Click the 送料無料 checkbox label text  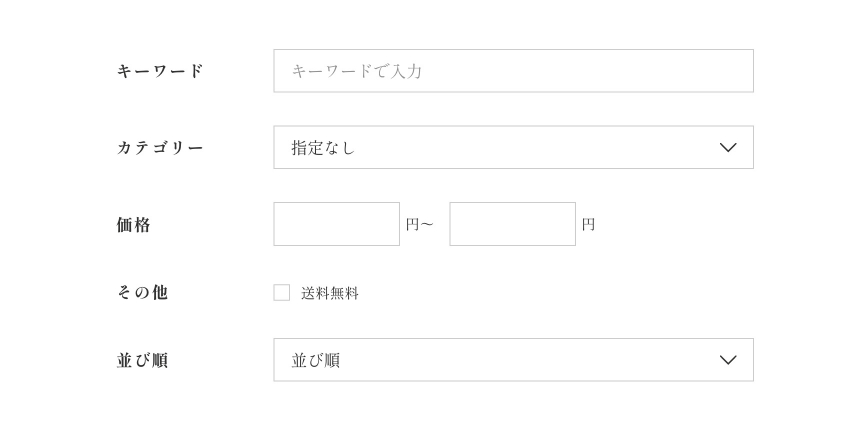[x=330, y=293]
